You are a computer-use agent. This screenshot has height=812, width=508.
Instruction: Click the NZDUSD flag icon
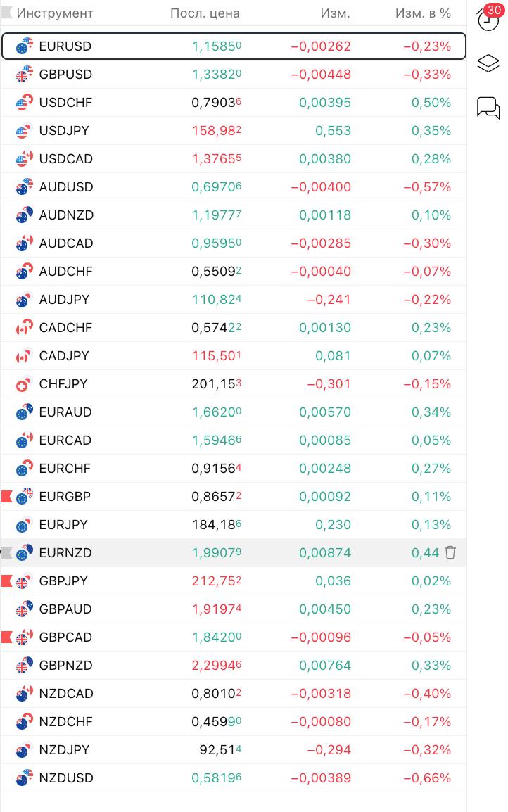pos(24,778)
